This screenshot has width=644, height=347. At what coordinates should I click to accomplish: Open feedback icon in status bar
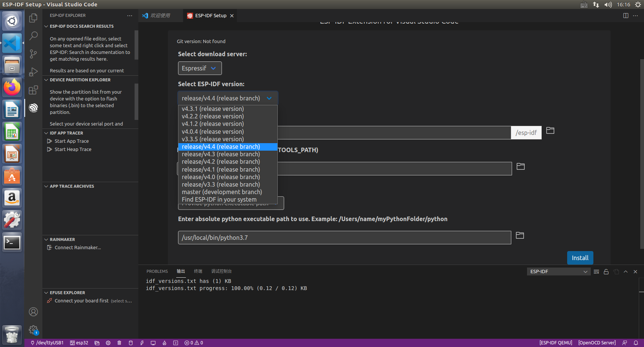click(625, 343)
